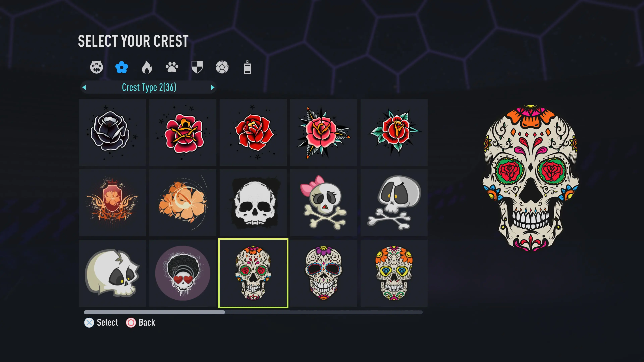
Task: Select the highlighted rose-eyed sugar skull crest
Action: [x=253, y=273]
